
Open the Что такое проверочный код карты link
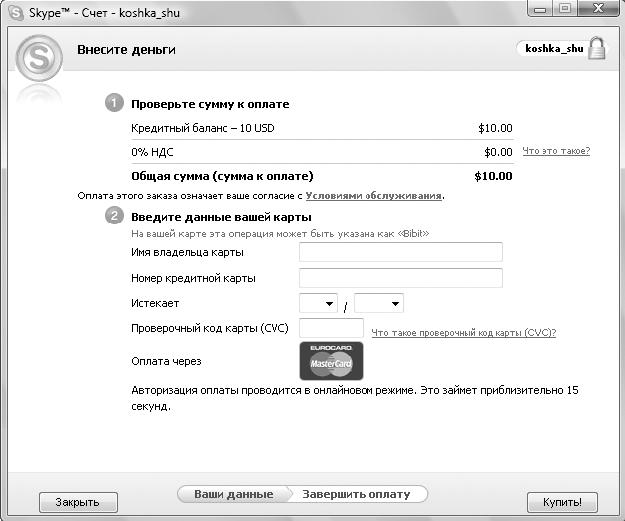point(464,333)
